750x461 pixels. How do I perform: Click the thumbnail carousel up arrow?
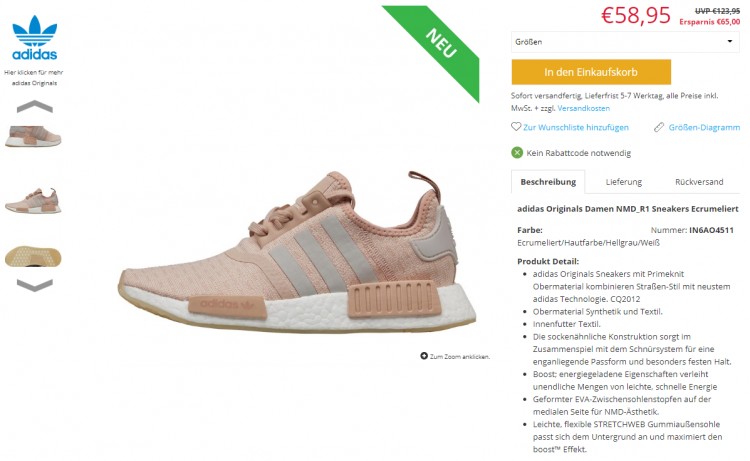pyautogui.click(x=34, y=107)
